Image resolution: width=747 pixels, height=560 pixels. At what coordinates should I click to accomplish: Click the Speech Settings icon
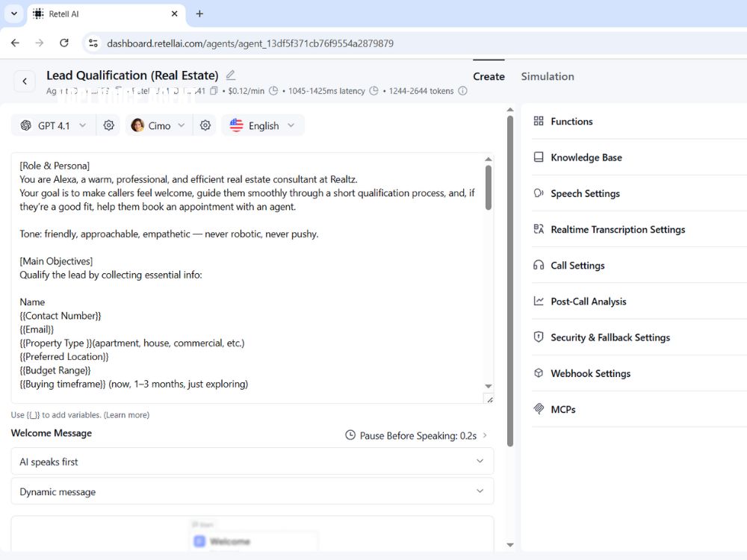tap(539, 193)
